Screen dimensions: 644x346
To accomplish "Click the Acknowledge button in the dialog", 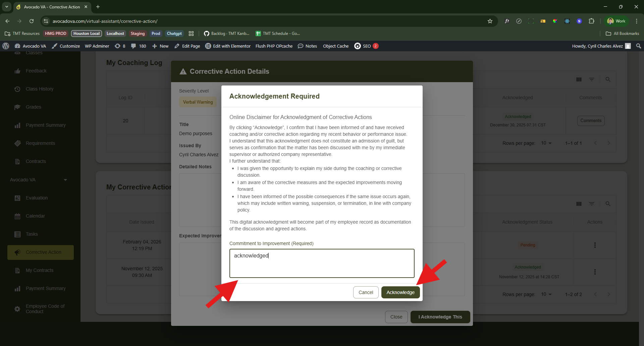I will tap(400, 292).
